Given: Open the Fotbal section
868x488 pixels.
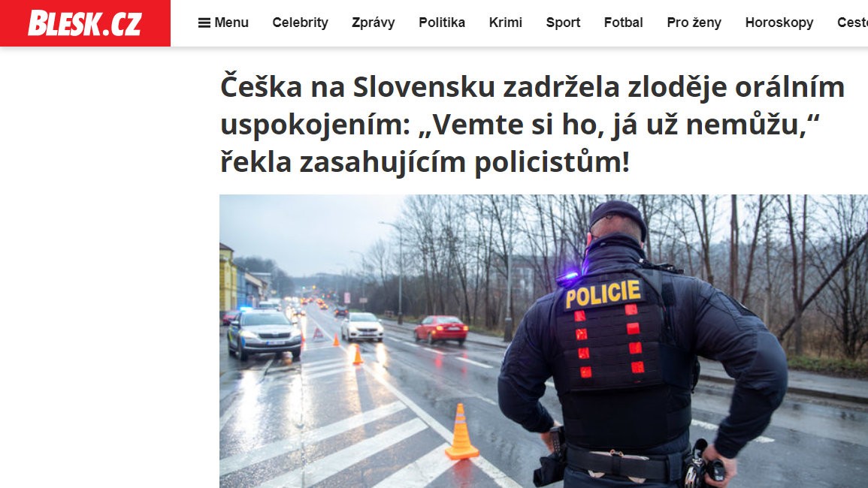Looking at the screenshot, I should click(x=623, y=23).
